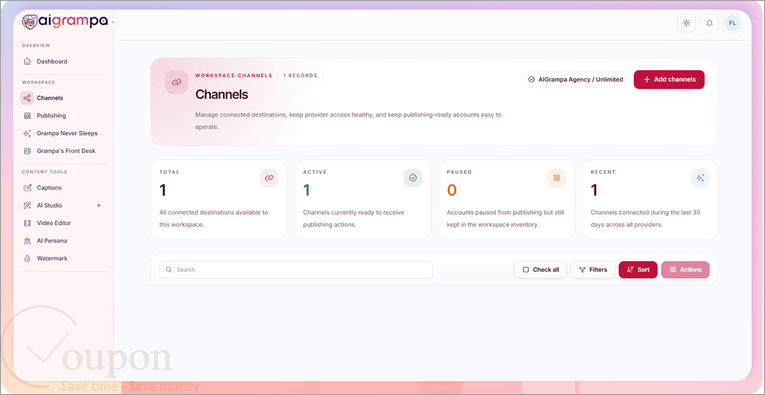Click the AIGrampa logo
Screen dimensions: 765x395
coord(65,22)
